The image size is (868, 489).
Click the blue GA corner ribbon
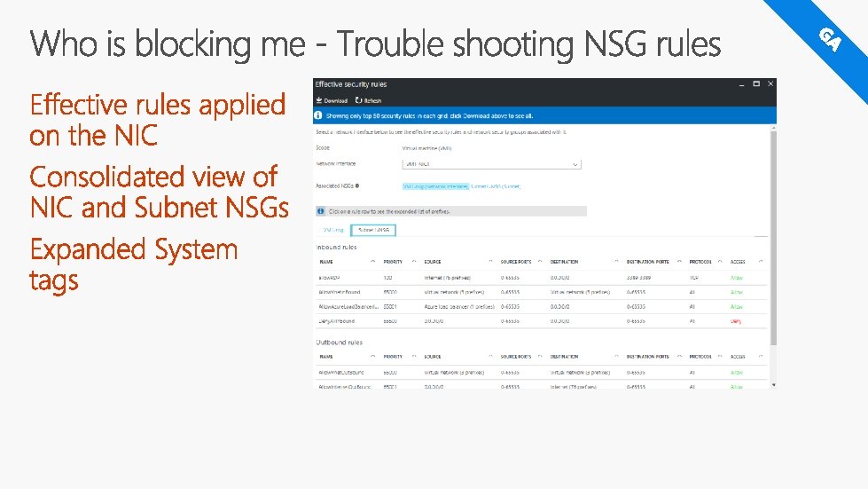(829, 39)
